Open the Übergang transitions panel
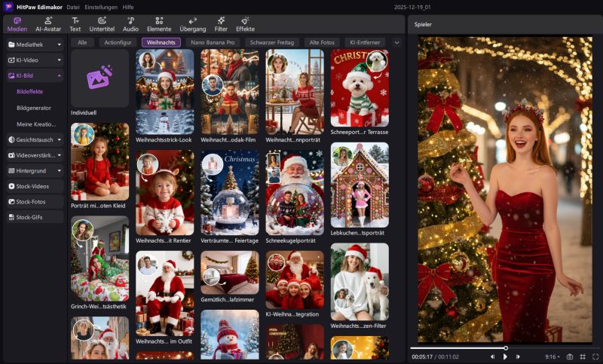Screen dimensions: 603x364 192,24
